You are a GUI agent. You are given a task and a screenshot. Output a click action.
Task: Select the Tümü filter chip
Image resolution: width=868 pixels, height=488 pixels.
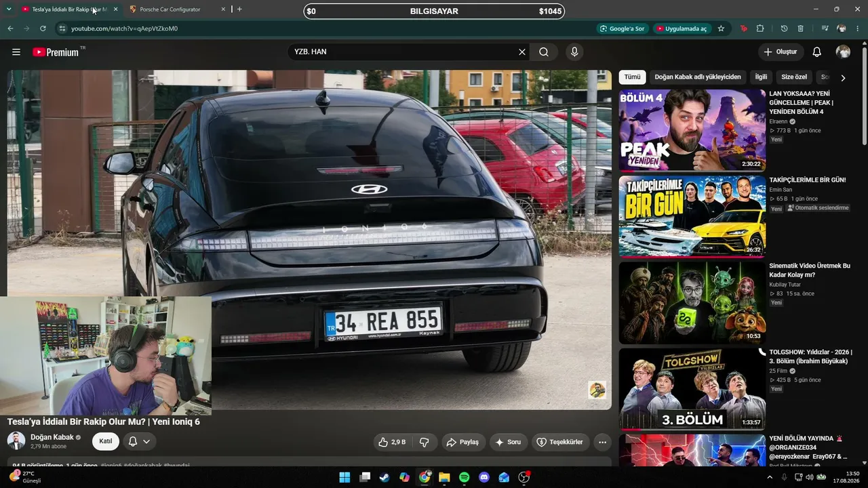[x=632, y=77]
